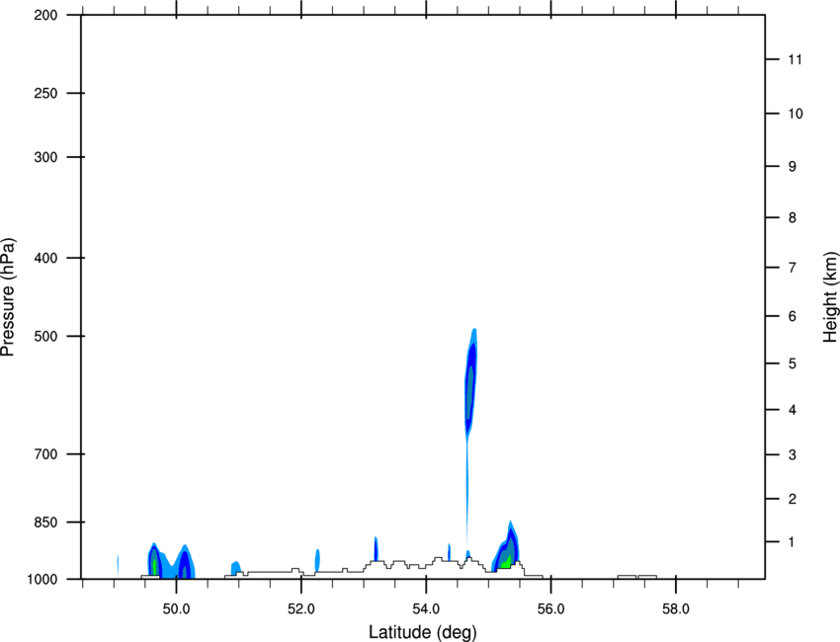Viewport: 840px width, 642px height.
Task: Click the green contour patch near latitude 55.3
Action: 505,562
